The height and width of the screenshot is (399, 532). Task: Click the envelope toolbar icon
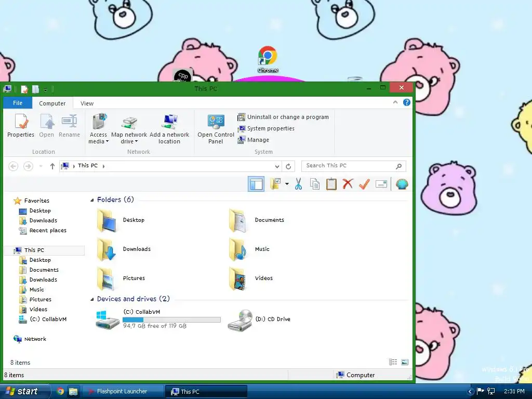pos(381,184)
